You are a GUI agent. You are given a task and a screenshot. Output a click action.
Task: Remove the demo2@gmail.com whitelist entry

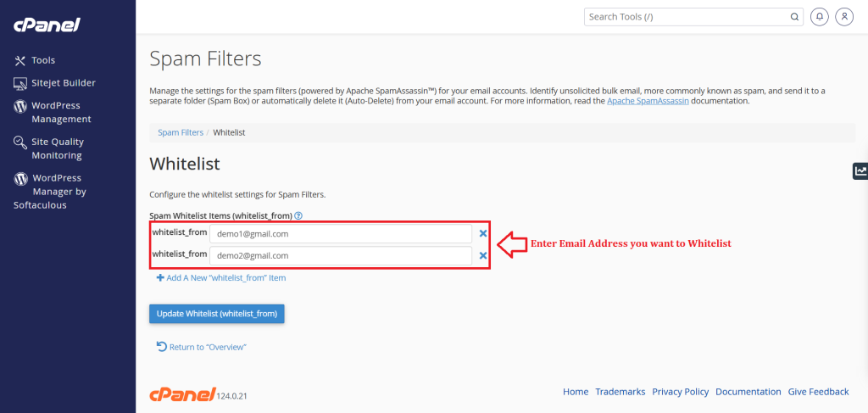(482, 256)
